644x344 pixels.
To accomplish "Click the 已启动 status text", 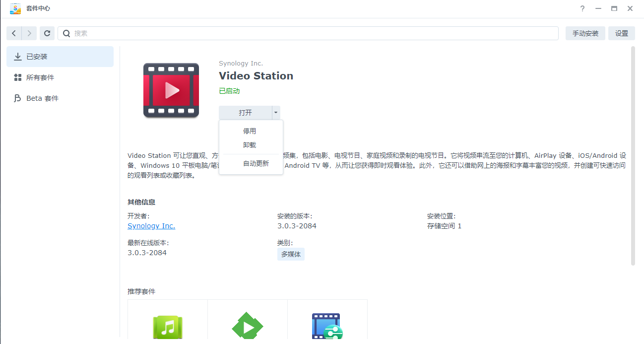I will click(x=229, y=91).
